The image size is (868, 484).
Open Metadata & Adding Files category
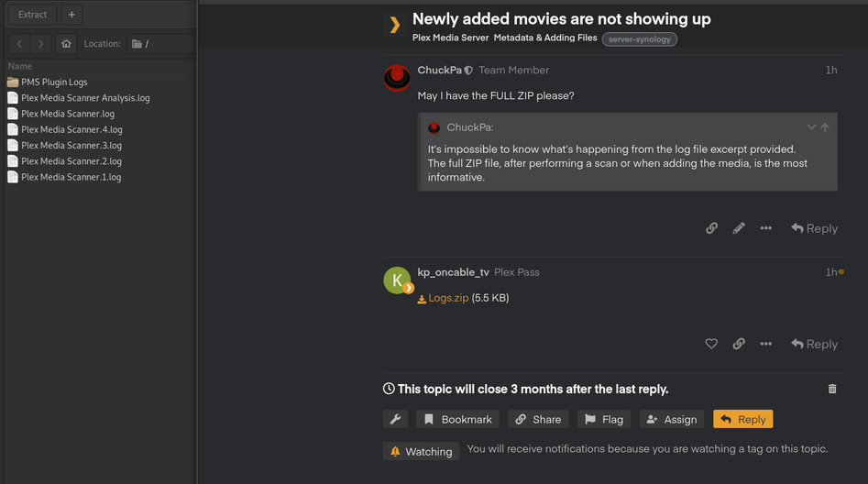pyautogui.click(x=545, y=38)
